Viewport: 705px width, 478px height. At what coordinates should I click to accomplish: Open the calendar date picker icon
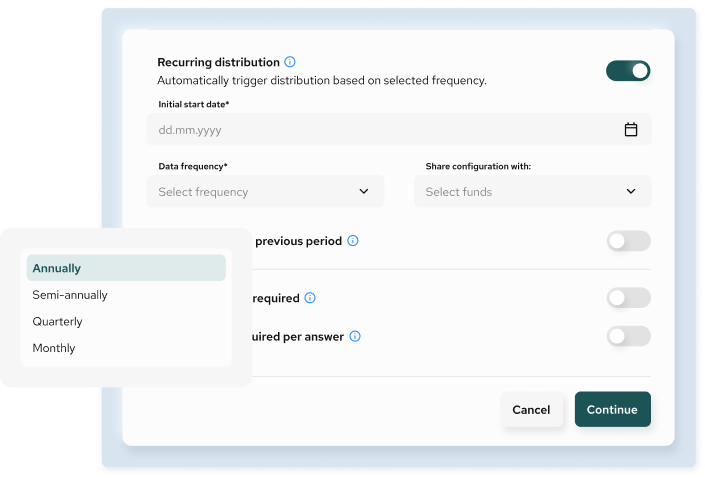(x=631, y=130)
